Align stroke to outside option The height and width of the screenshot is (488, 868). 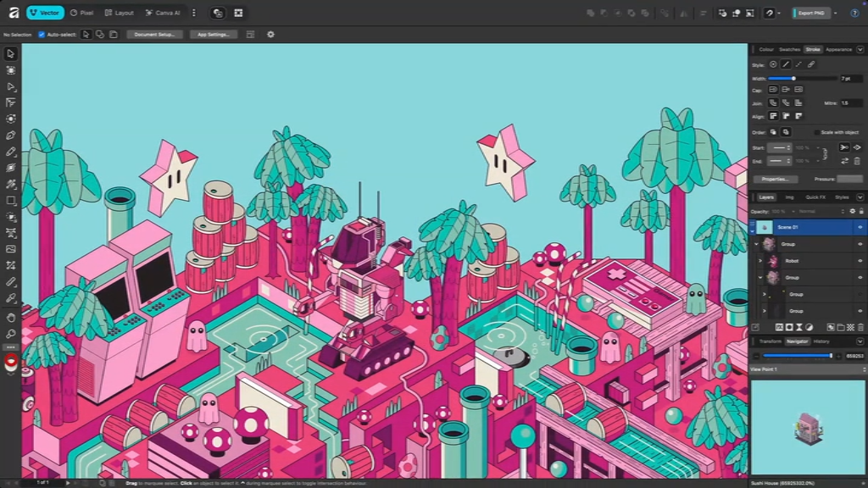[798, 116]
